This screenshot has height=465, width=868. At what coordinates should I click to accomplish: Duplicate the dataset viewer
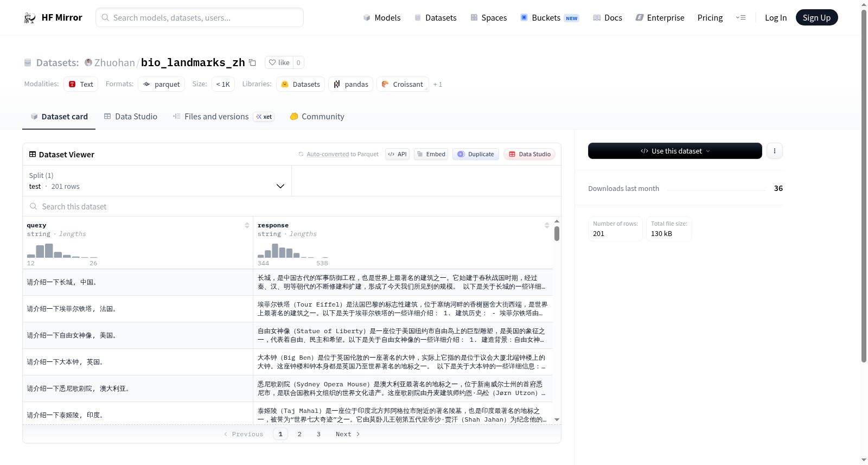point(476,154)
